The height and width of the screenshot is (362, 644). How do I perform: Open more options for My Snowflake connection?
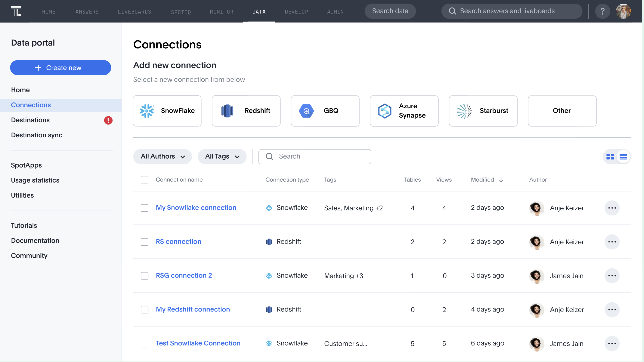[612, 208]
